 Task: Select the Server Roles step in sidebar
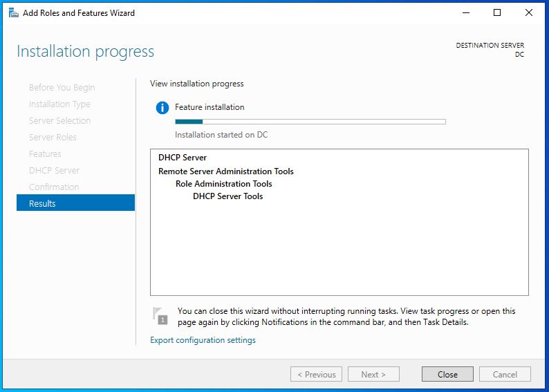pyautogui.click(x=53, y=137)
